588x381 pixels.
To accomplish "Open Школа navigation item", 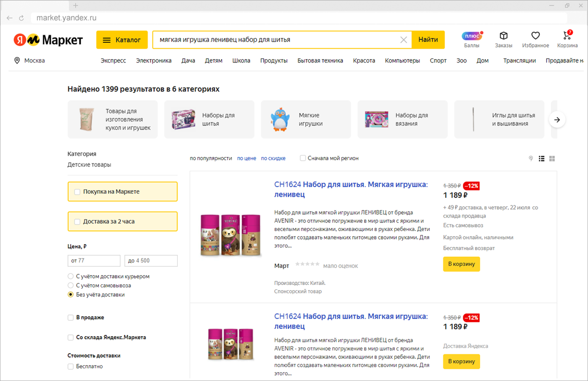I will (x=241, y=60).
